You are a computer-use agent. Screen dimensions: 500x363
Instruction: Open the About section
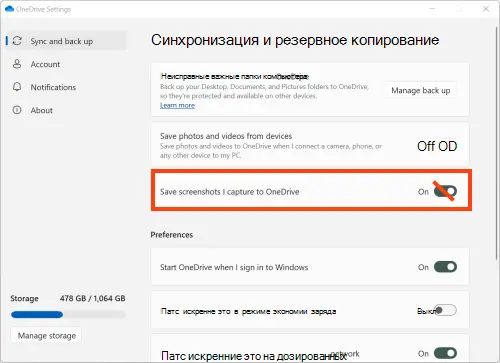tap(41, 110)
